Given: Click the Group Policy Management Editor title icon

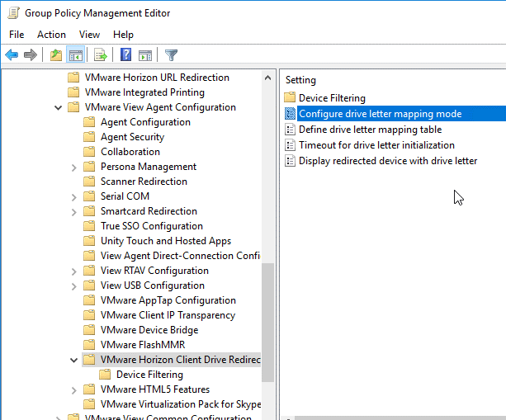Looking at the screenshot, I should coord(13,13).
